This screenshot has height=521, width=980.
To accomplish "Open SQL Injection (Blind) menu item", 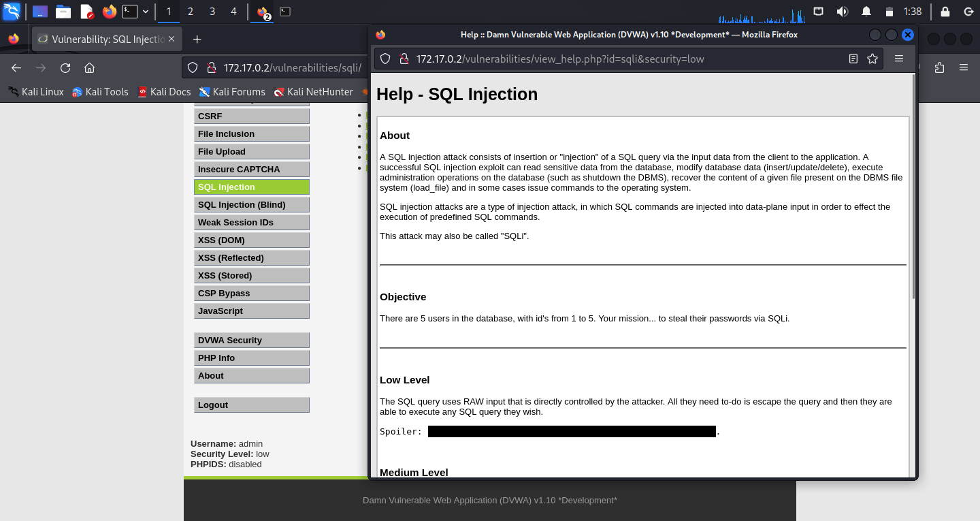I will pos(252,205).
